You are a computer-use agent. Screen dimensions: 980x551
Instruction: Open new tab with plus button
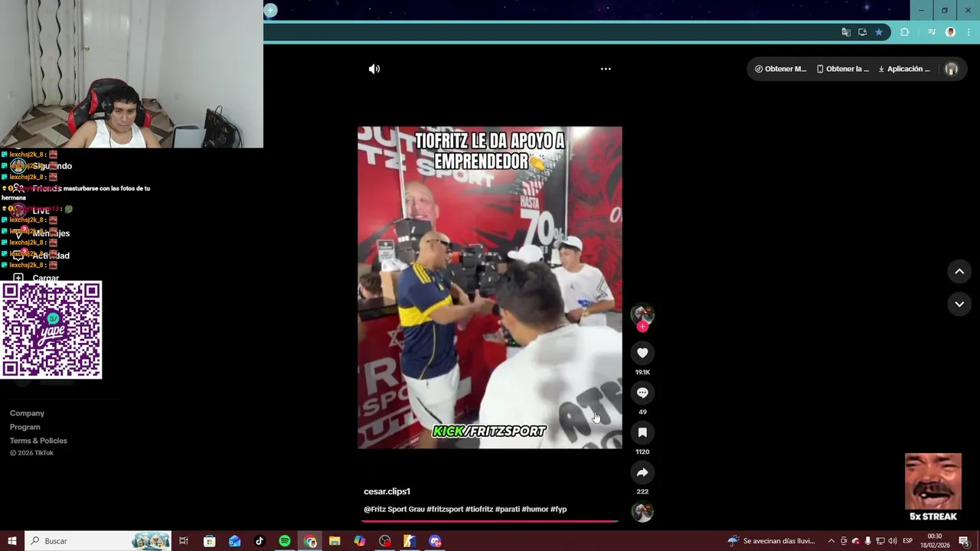(x=270, y=10)
